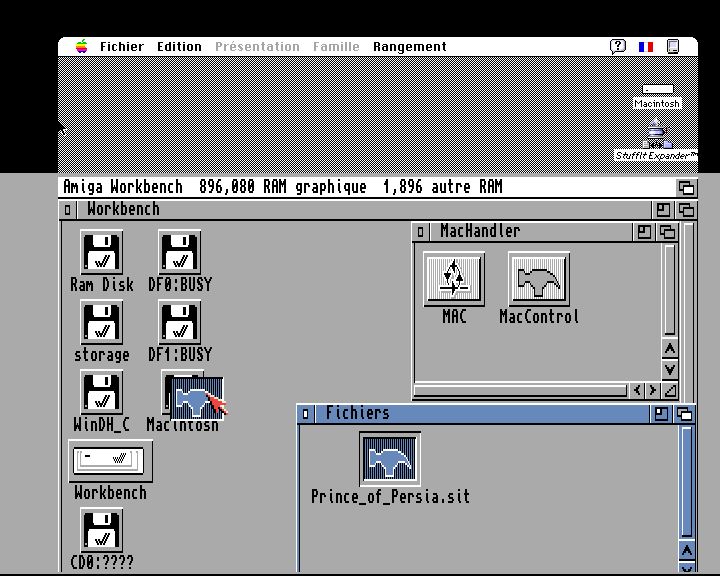Open the help question mark menu
The image size is (720, 576).
click(x=618, y=47)
